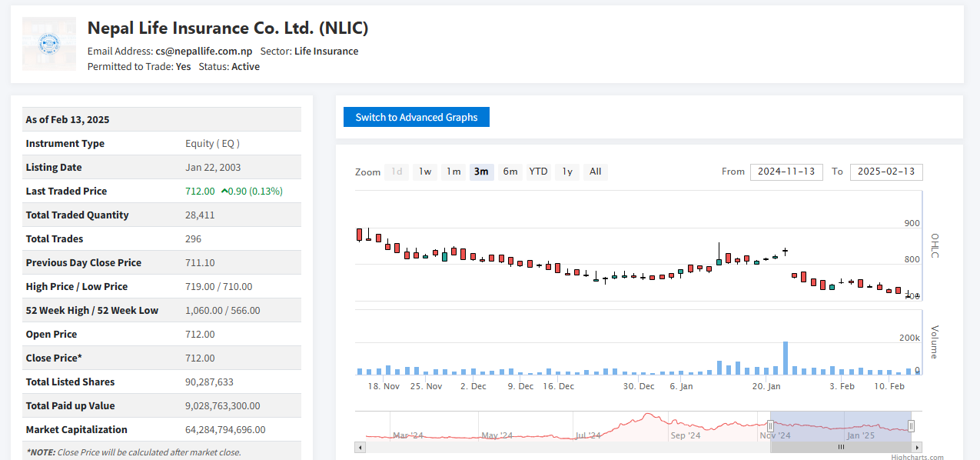The image size is (980, 460).
Task: Click the Volume axis title
Action: pyautogui.click(x=935, y=342)
